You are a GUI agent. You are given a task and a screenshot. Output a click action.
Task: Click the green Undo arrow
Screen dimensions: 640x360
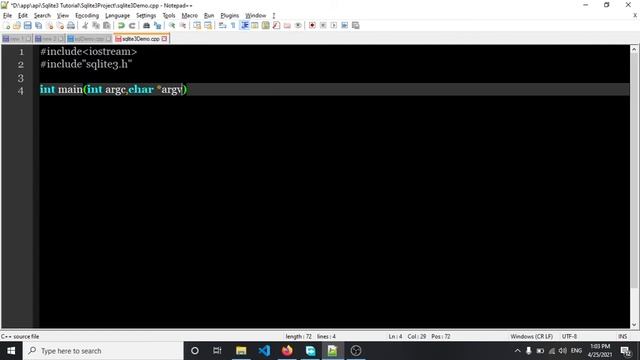click(121, 25)
